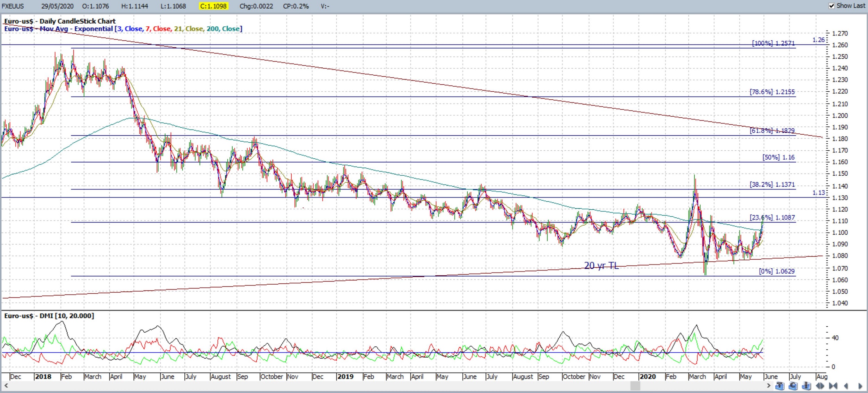Click the [78.6%] 1.2155 Fibonacci label

click(x=772, y=92)
